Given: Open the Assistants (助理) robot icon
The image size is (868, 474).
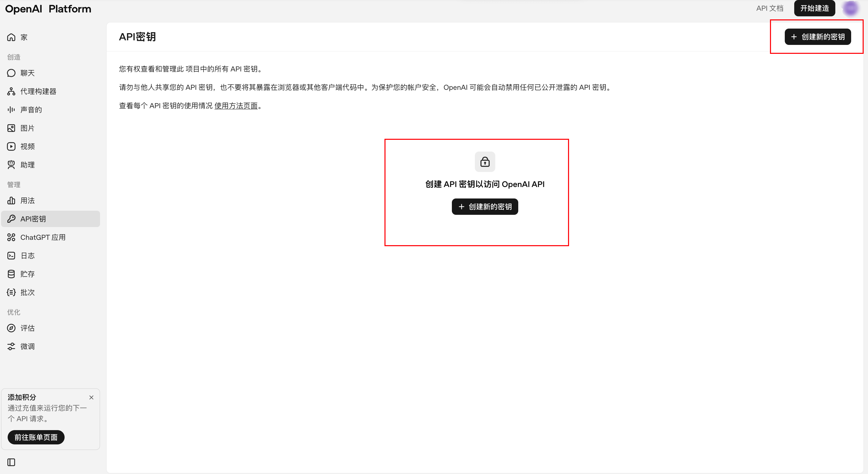Looking at the screenshot, I should (11, 165).
